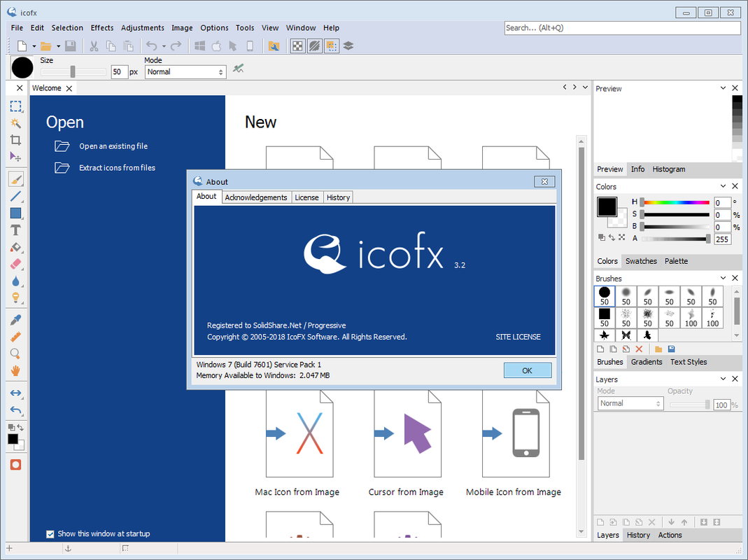This screenshot has height=560, width=748.
Task: Choose Mac Icon from Image
Action: pos(297,444)
